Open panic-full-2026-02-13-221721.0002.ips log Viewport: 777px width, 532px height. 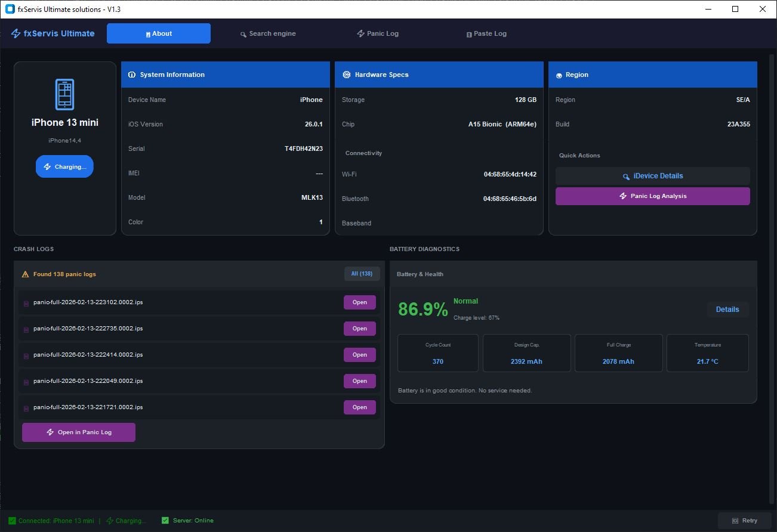[x=360, y=407]
